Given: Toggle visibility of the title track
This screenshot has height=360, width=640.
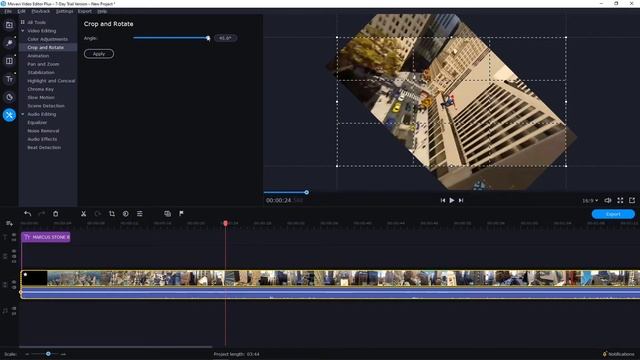Looking at the screenshot, I should click(14, 235).
